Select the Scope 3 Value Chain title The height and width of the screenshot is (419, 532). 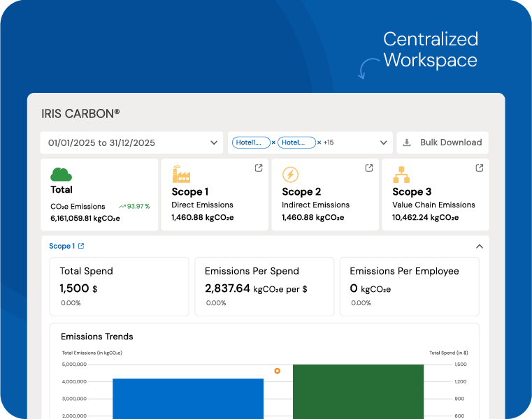(412, 192)
